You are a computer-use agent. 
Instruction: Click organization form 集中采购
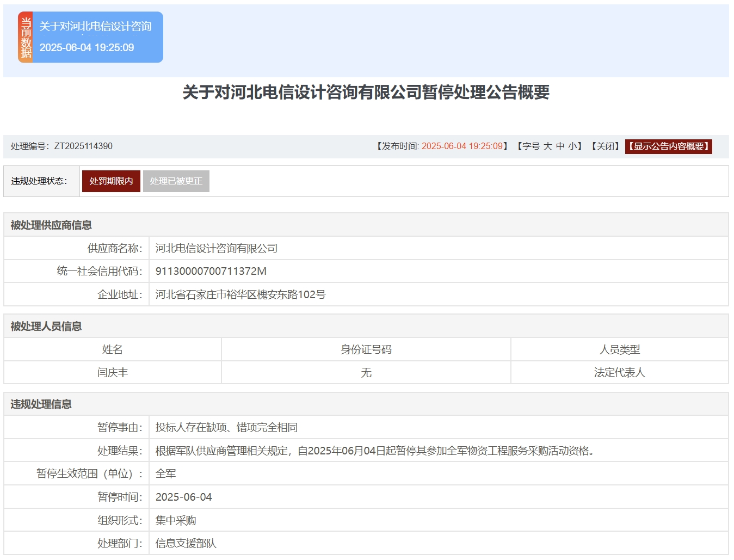(x=176, y=520)
